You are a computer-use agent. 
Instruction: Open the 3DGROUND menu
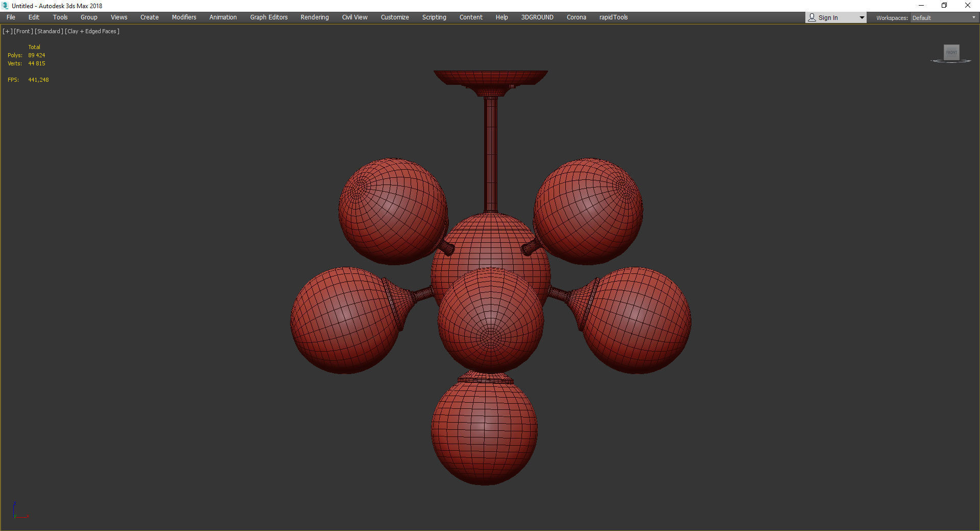tap(537, 17)
